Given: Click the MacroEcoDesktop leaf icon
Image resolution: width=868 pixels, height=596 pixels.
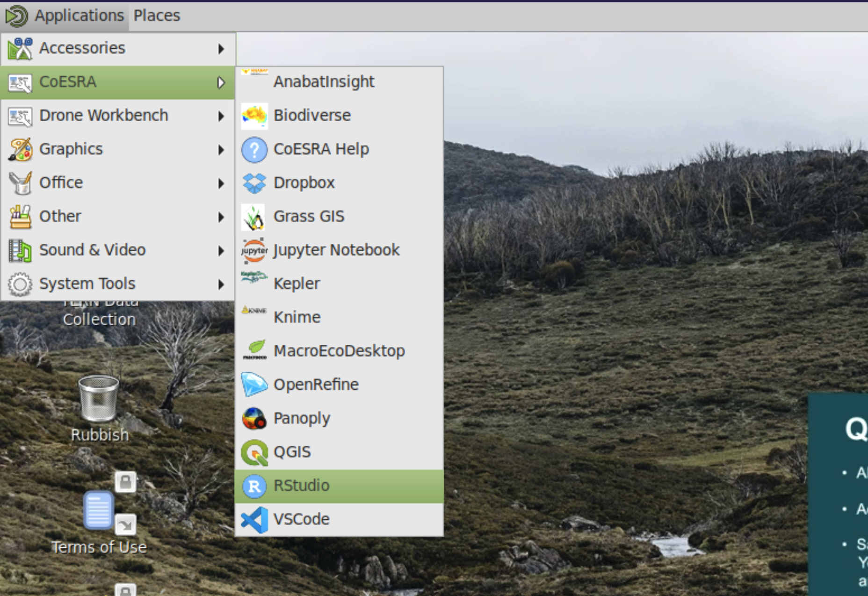Looking at the screenshot, I should [x=255, y=350].
